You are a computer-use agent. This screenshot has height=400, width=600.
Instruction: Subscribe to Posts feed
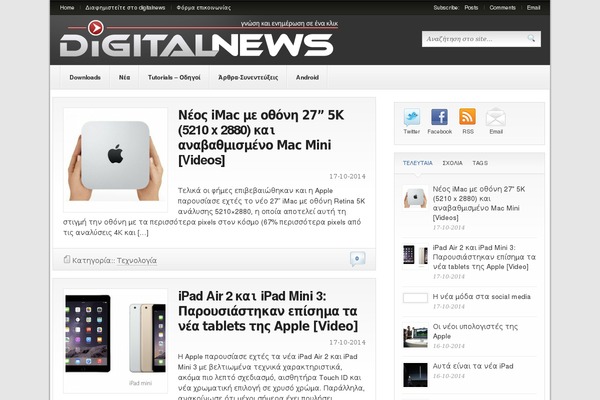tap(471, 8)
